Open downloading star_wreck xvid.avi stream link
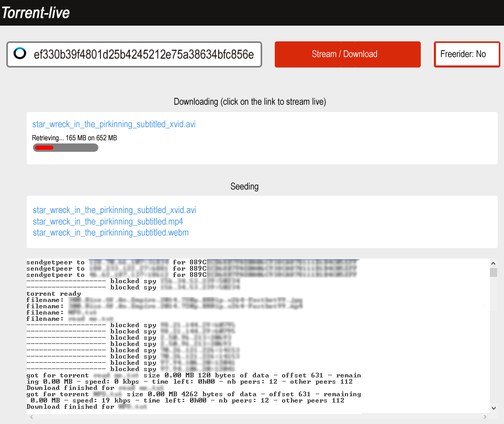 [114, 124]
